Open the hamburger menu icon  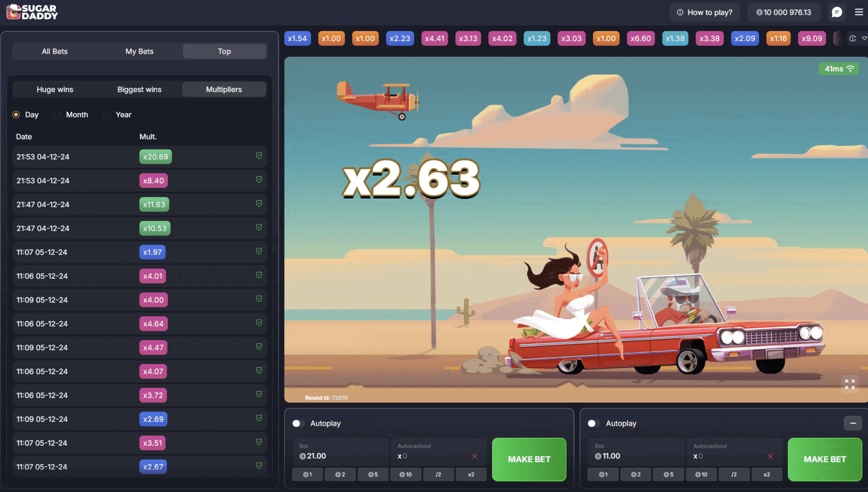(x=858, y=13)
